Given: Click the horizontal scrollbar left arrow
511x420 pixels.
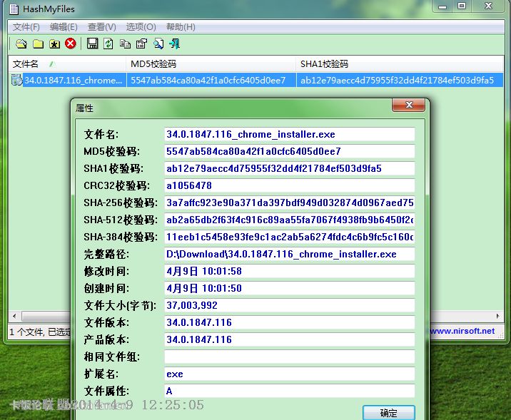Looking at the screenshot, I should tap(14, 316).
